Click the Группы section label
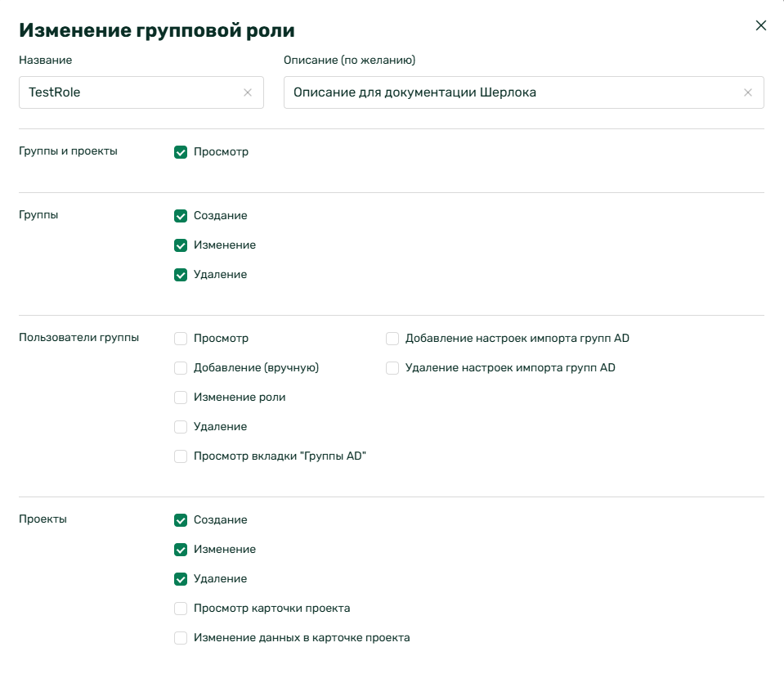This screenshot has width=784, height=674. 38,214
